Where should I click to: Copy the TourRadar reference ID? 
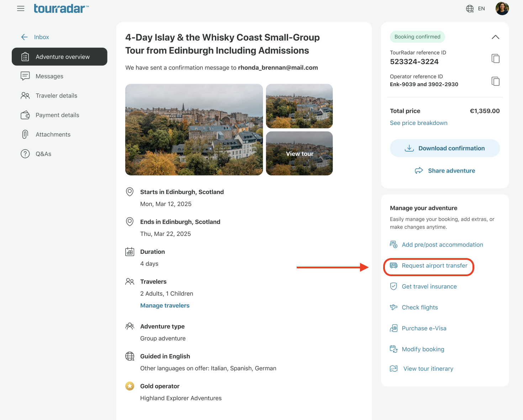click(x=496, y=58)
